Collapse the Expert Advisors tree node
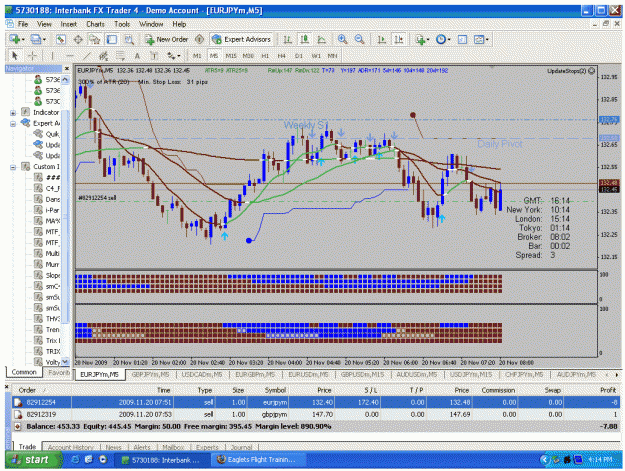 (13, 124)
